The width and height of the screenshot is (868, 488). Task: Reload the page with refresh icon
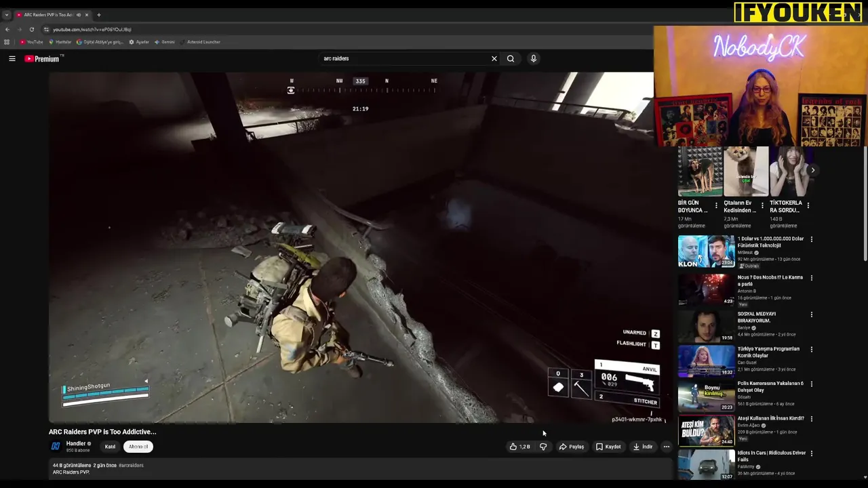(x=31, y=30)
